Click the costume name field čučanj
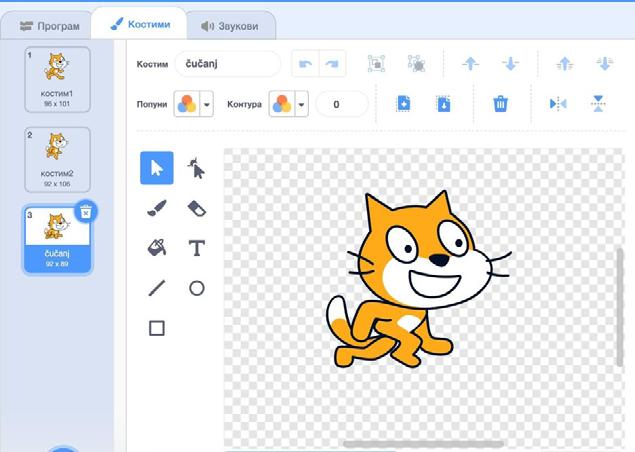The height and width of the screenshot is (452, 635). point(228,64)
